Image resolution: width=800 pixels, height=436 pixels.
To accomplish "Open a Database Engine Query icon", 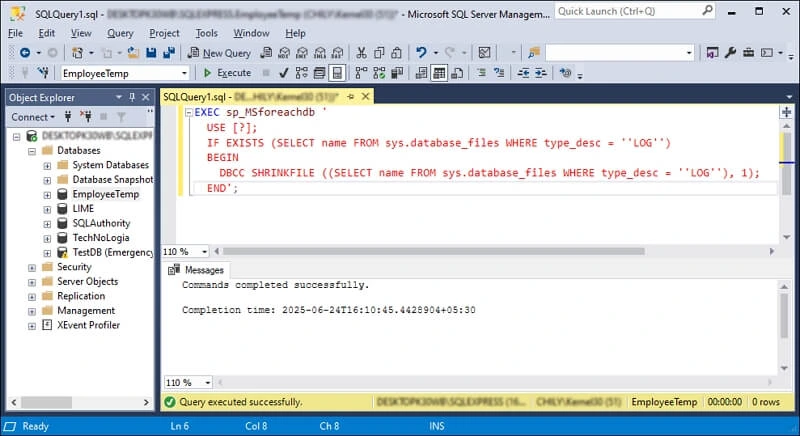I will coord(266,53).
